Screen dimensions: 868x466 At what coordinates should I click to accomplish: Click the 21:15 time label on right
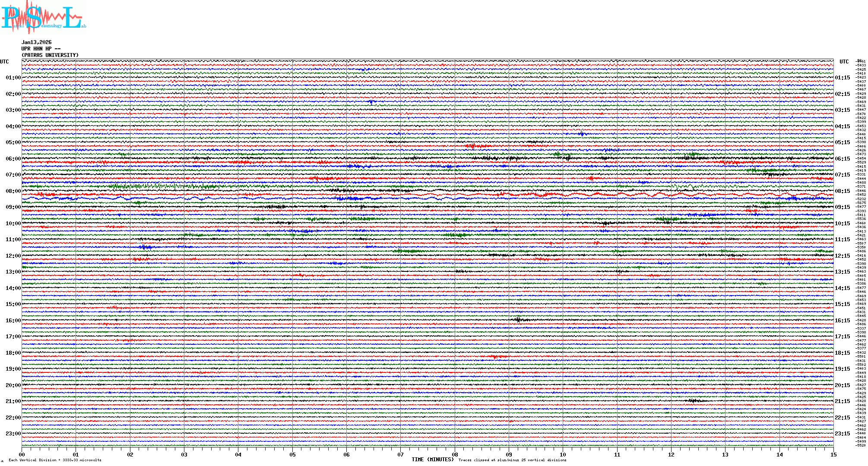[x=842, y=401]
